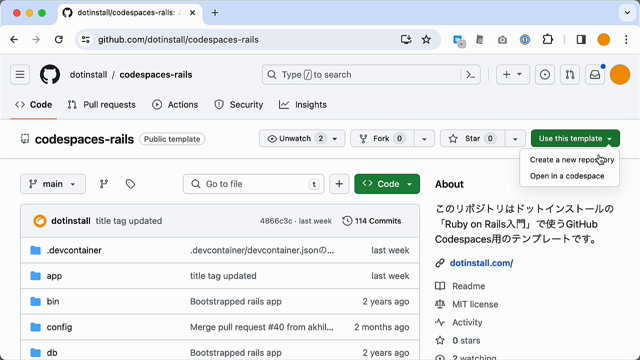Open the Readme link in About

click(468, 286)
